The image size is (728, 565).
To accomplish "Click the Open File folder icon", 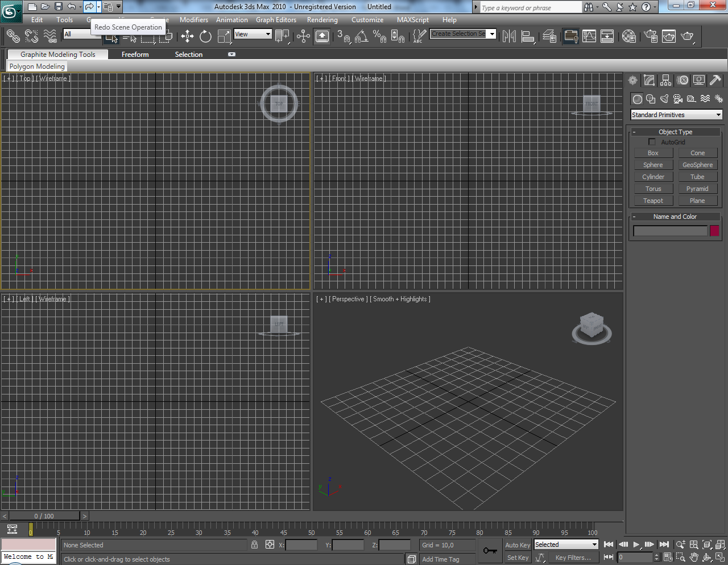I will pyautogui.click(x=45, y=7).
